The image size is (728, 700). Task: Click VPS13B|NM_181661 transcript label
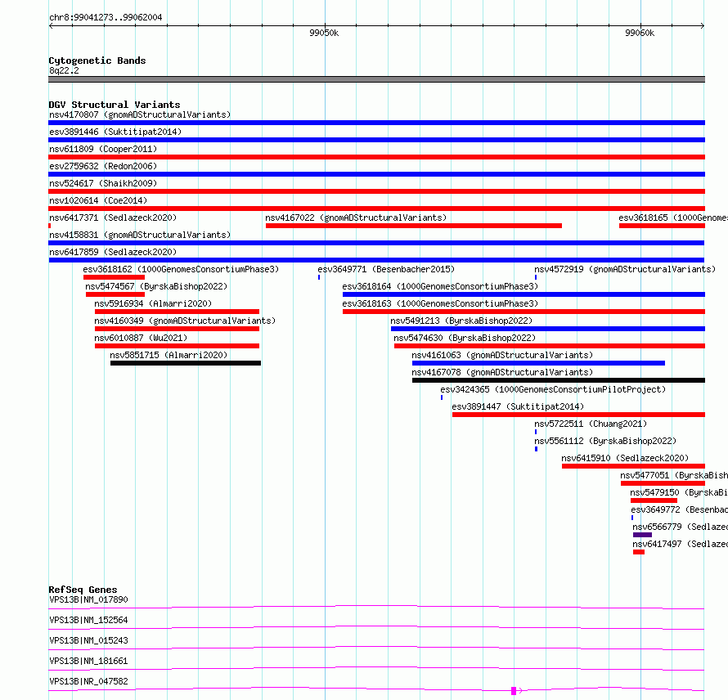[x=88, y=661]
